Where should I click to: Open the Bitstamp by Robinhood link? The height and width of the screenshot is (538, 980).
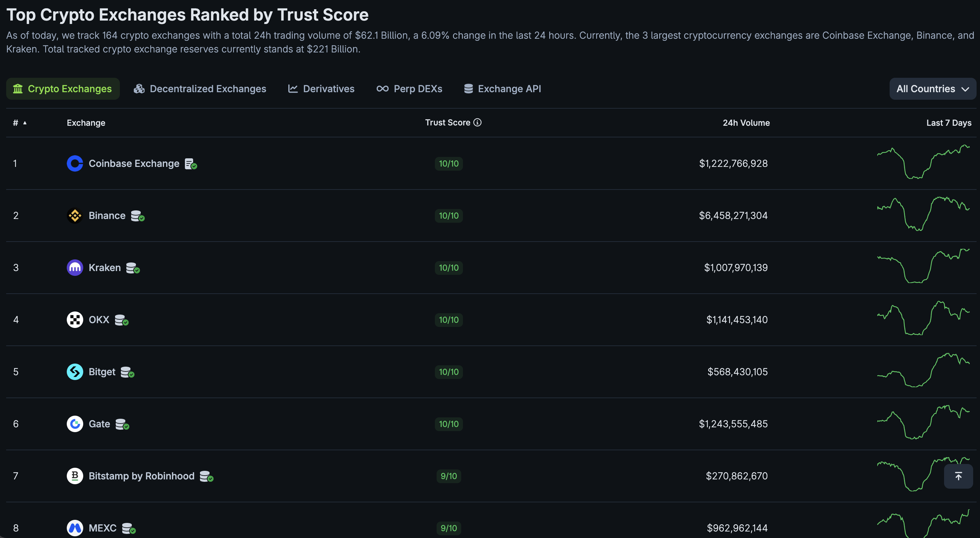[x=141, y=476]
